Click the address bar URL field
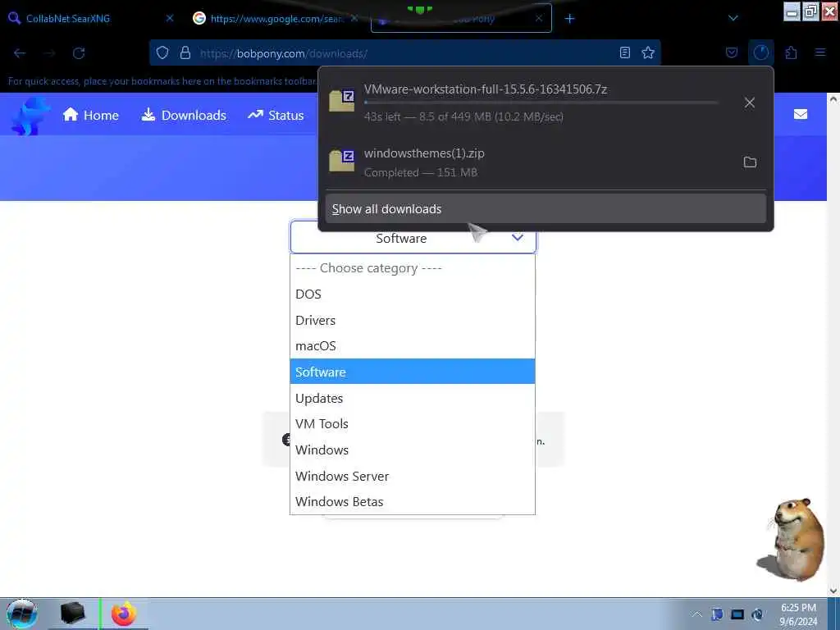840x630 pixels. point(405,53)
